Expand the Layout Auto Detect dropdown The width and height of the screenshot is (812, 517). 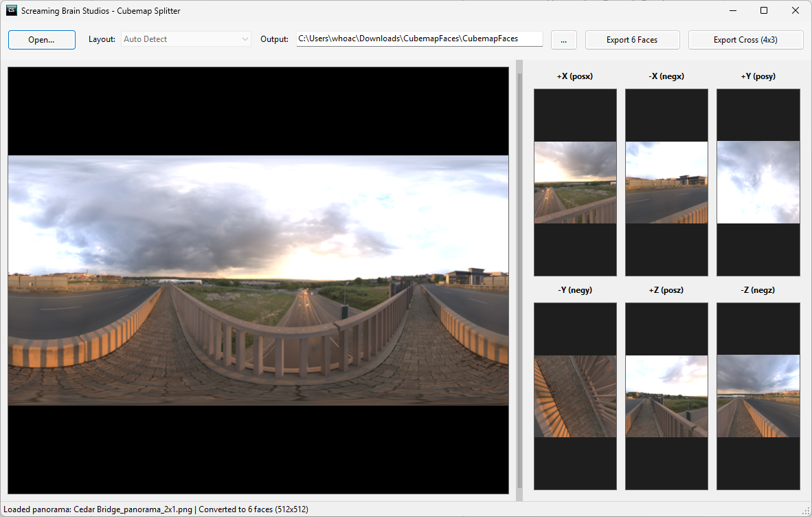(x=186, y=39)
